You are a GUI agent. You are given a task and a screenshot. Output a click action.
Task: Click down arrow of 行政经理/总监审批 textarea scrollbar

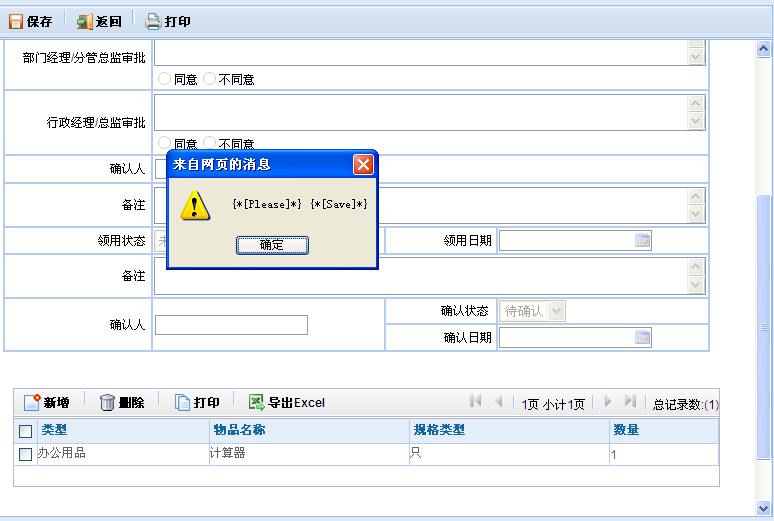pyautogui.click(x=696, y=121)
